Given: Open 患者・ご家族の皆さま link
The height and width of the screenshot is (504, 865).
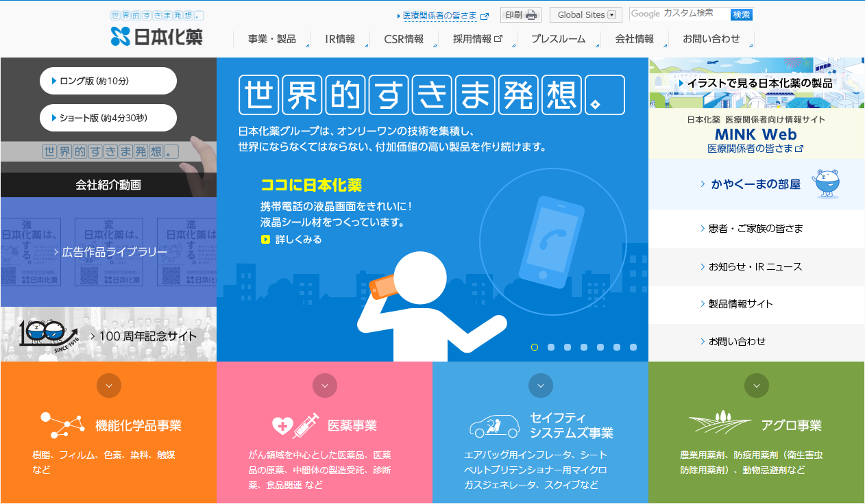Looking at the screenshot, I should click(x=757, y=228).
